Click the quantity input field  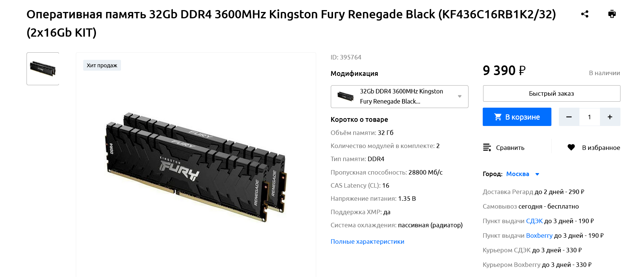[x=589, y=117]
